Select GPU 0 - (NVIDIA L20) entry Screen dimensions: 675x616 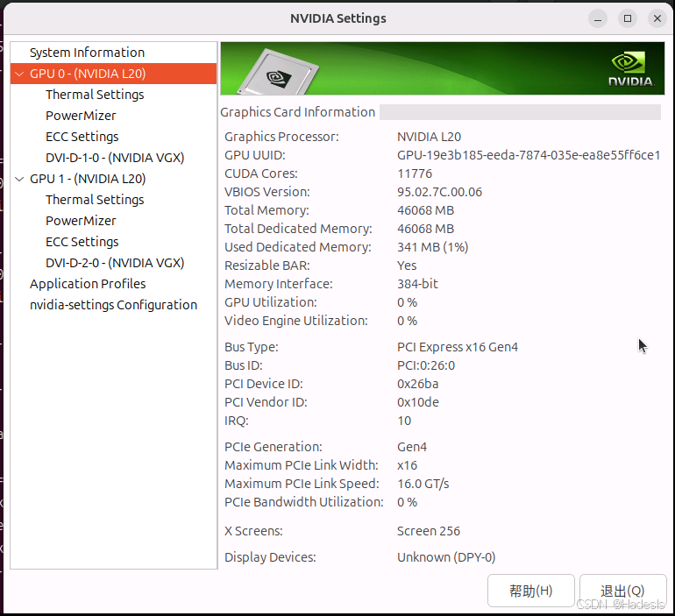click(113, 74)
